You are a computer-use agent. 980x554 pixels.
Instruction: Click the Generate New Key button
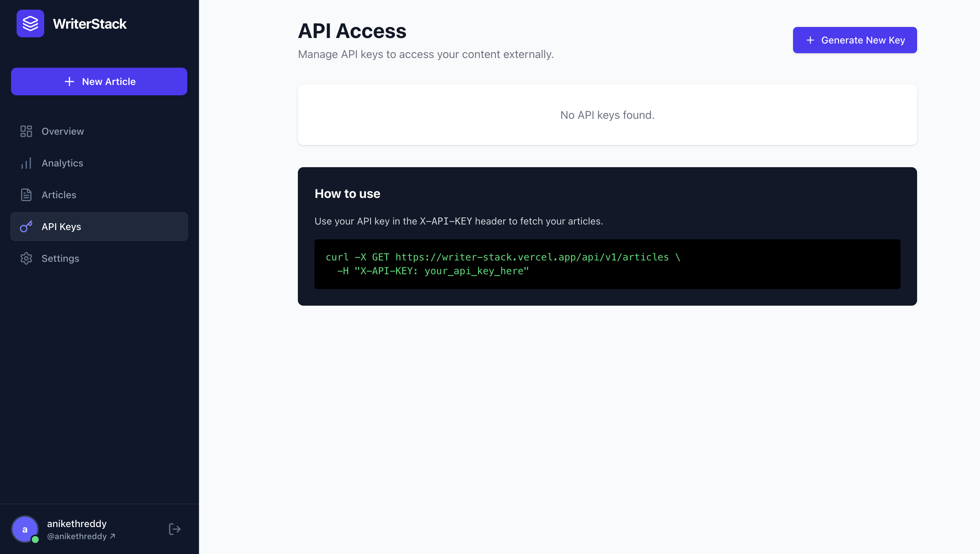click(x=855, y=40)
